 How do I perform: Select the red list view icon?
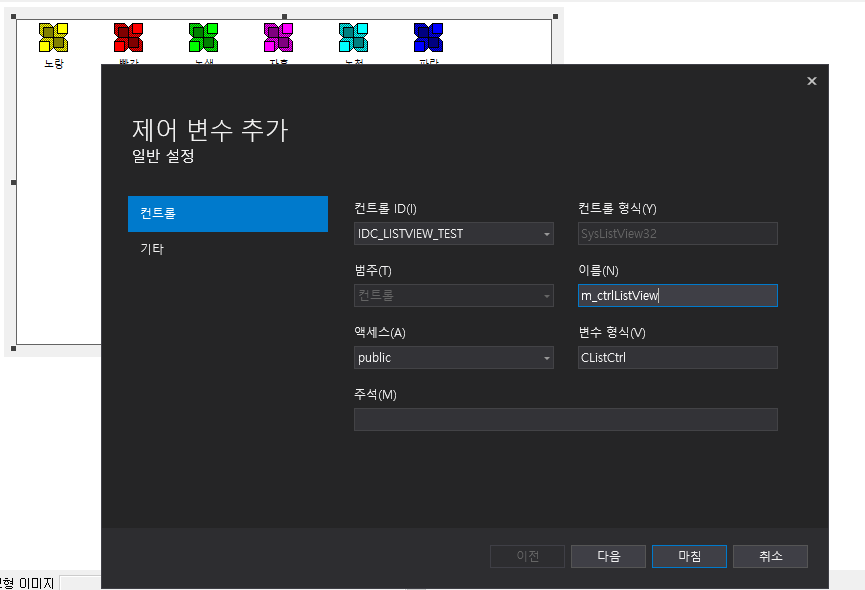(129, 37)
